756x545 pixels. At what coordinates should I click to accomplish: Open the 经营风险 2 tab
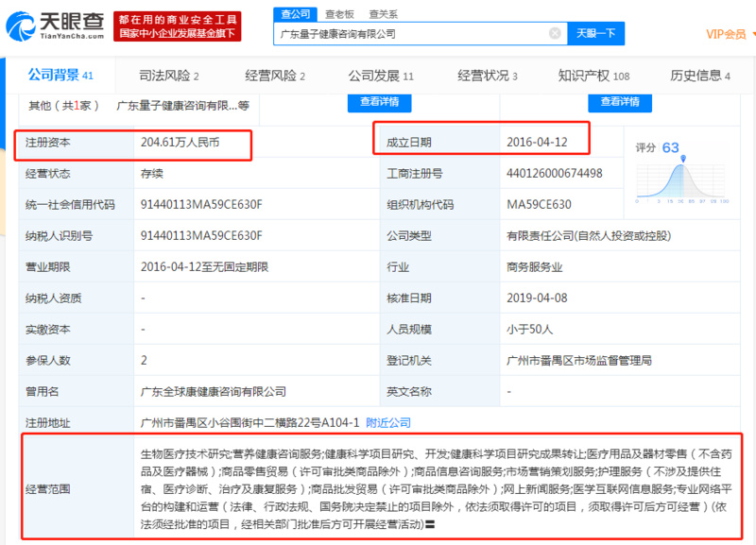(x=275, y=76)
